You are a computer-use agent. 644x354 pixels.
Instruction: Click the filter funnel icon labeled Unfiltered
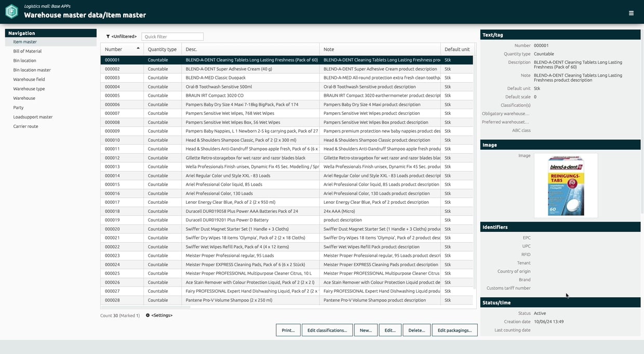tap(108, 36)
